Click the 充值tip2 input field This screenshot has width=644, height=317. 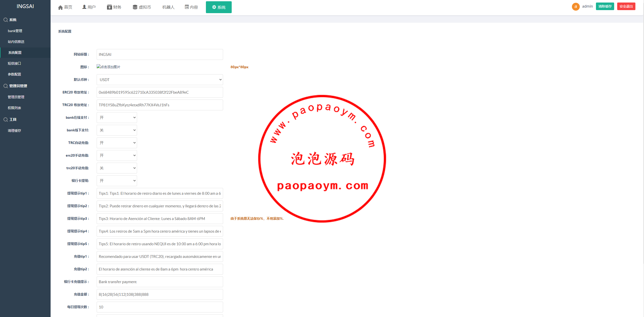point(160,269)
